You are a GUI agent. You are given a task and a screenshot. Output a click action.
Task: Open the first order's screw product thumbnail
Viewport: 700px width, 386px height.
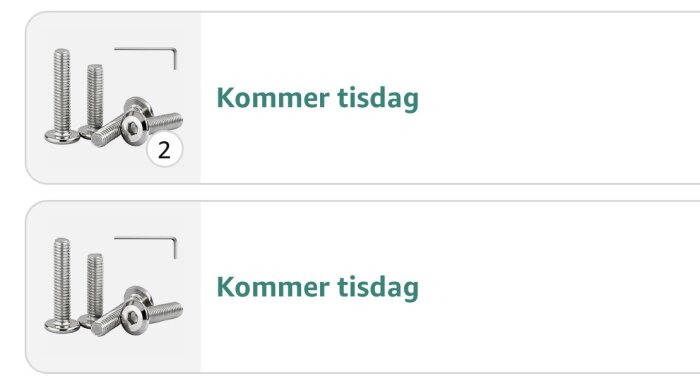pyautogui.click(x=113, y=98)
